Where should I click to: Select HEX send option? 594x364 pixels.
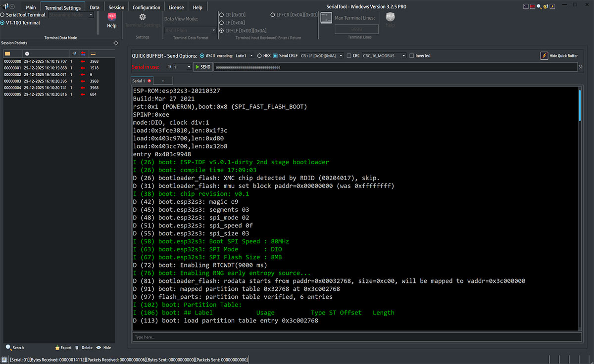(260, 56)
